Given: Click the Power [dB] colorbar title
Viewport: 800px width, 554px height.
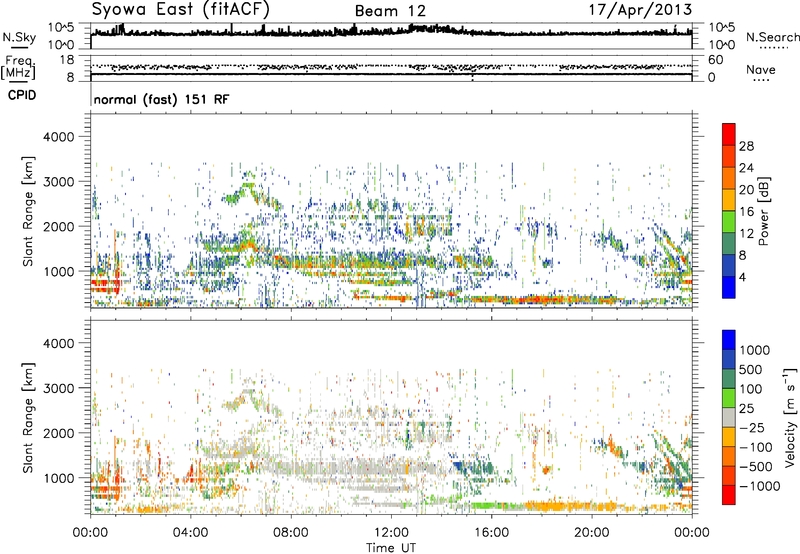Looking at the screenshot, I should tap(764, 211).
